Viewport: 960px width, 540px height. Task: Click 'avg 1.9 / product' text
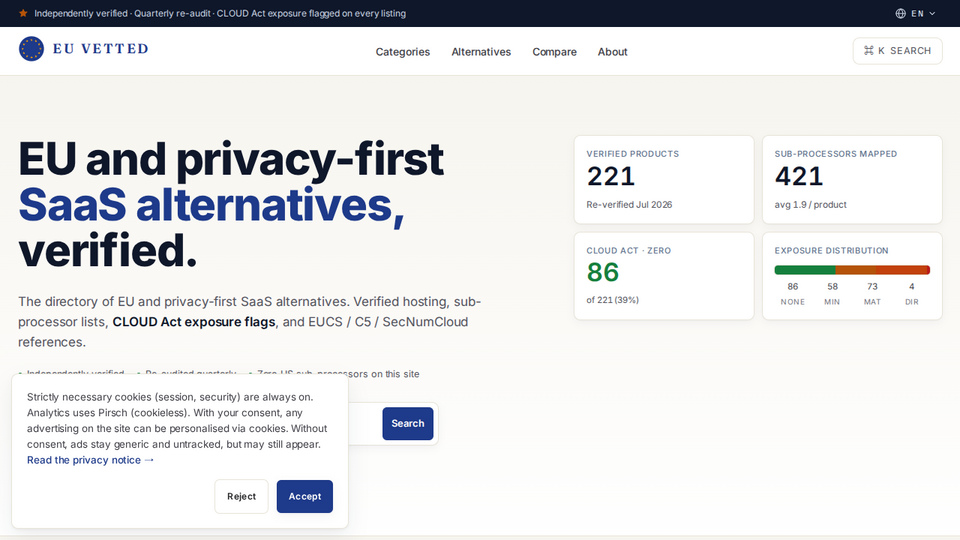(811, 204)
